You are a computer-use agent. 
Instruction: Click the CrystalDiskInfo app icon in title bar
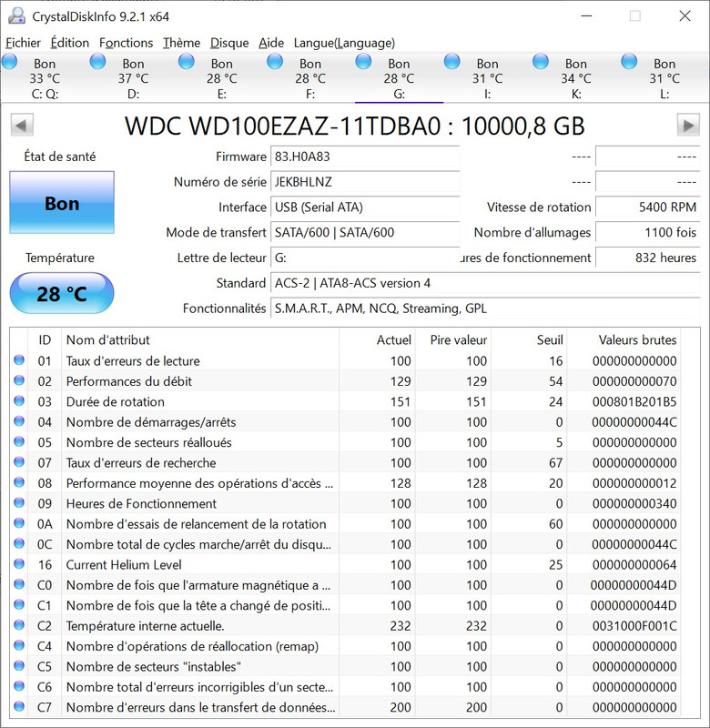coord(16,16)
